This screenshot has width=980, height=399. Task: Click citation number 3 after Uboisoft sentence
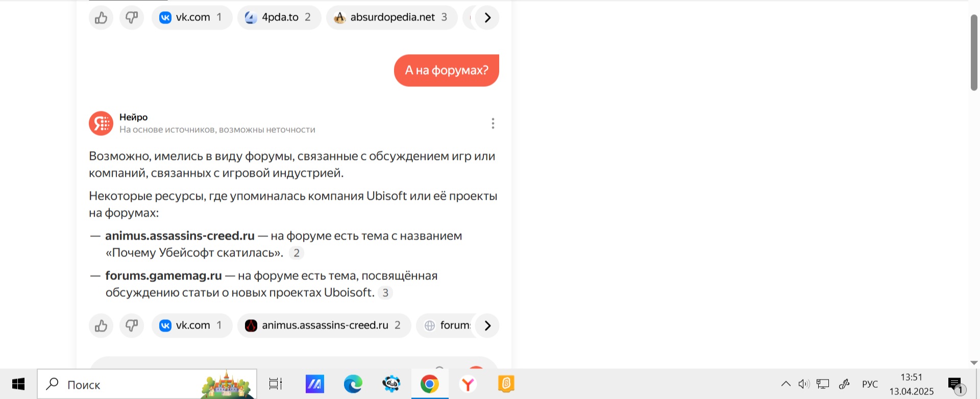click(385, 293)
